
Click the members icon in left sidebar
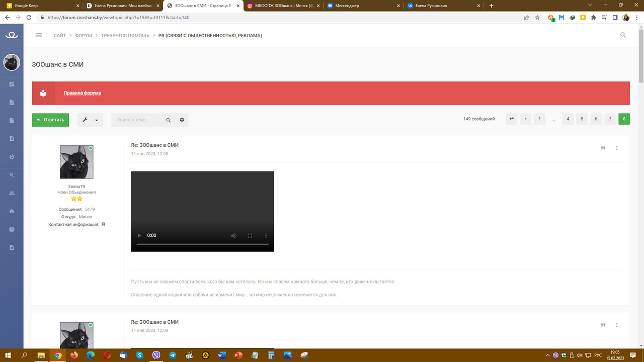pos(12,193)
